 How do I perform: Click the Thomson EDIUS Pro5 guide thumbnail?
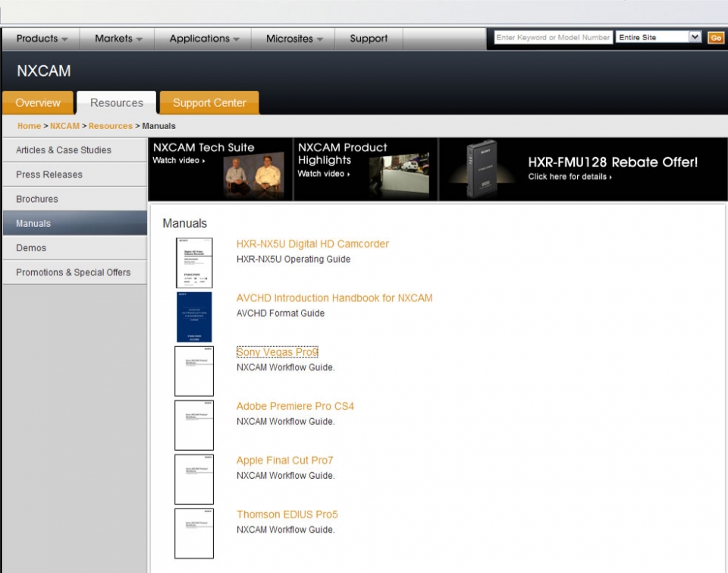click(194, 533)
